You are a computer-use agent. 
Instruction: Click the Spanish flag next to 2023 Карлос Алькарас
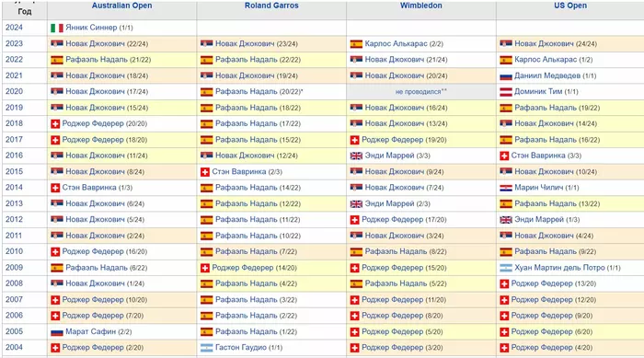click(x=356, y=44)
